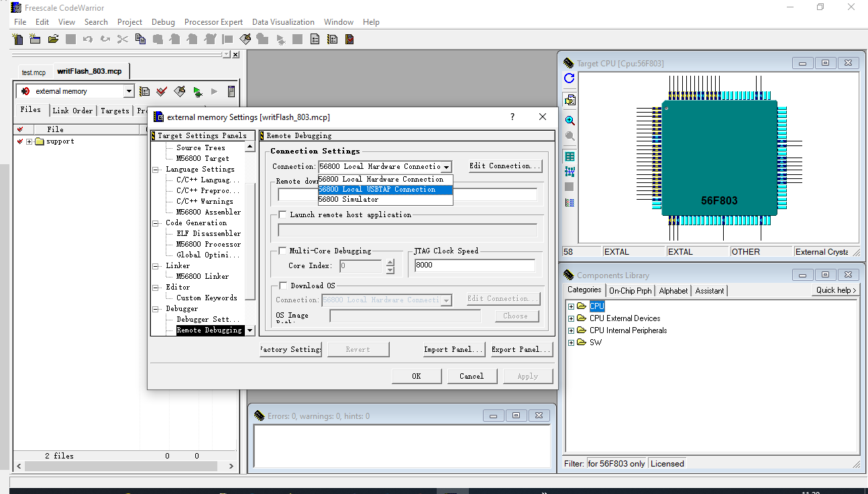Viewport: 868px width, 494px height.
Task: Enable Launch remote host application checkbox
Action: pyautogui.click(x=282, y=215)
